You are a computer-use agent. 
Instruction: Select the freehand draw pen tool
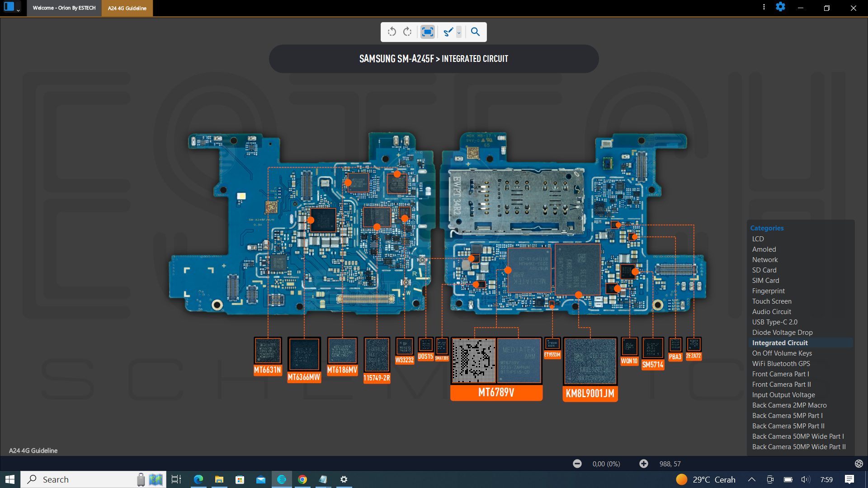448,32
